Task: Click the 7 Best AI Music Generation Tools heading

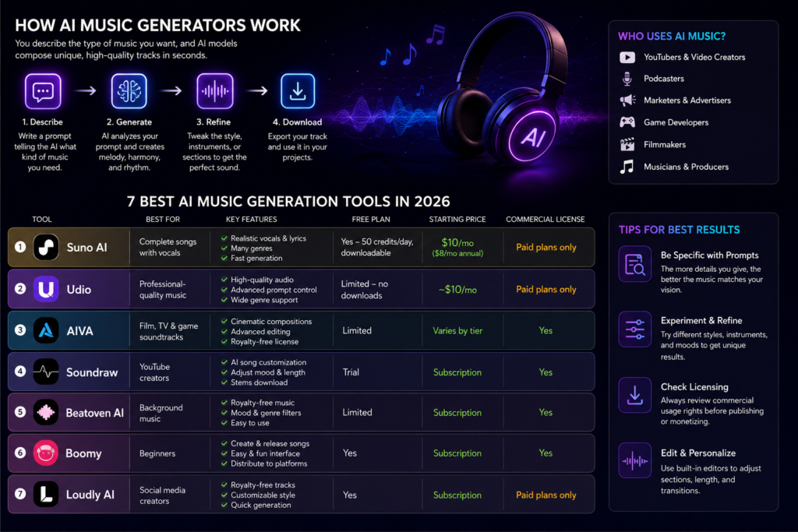Action: 288,202
